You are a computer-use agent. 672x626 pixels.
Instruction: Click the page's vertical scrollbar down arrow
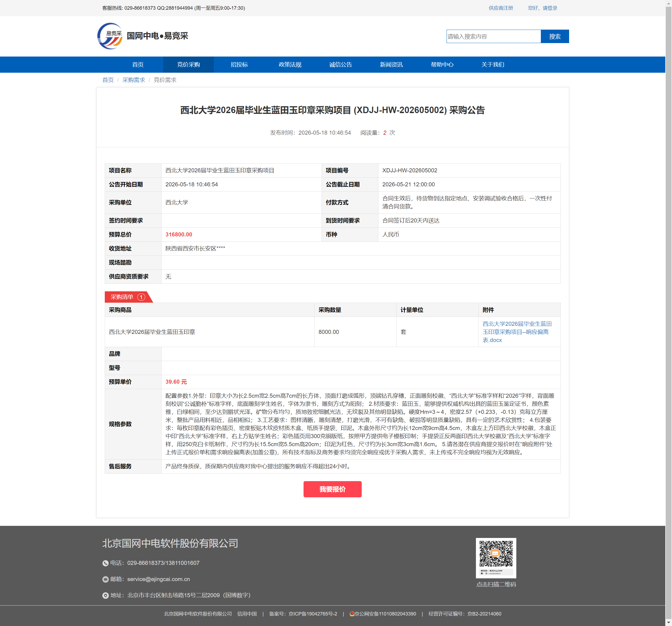click(x=668, y=622)
